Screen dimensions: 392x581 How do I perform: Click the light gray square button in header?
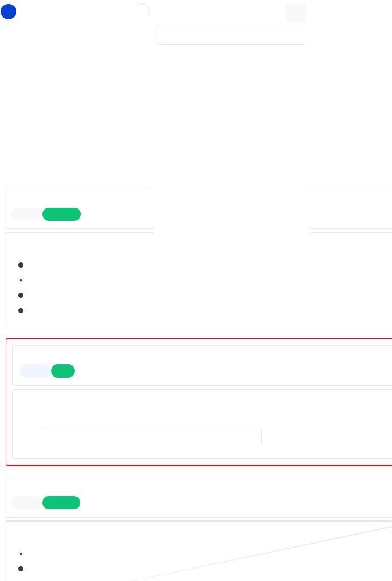coord(295,12)
